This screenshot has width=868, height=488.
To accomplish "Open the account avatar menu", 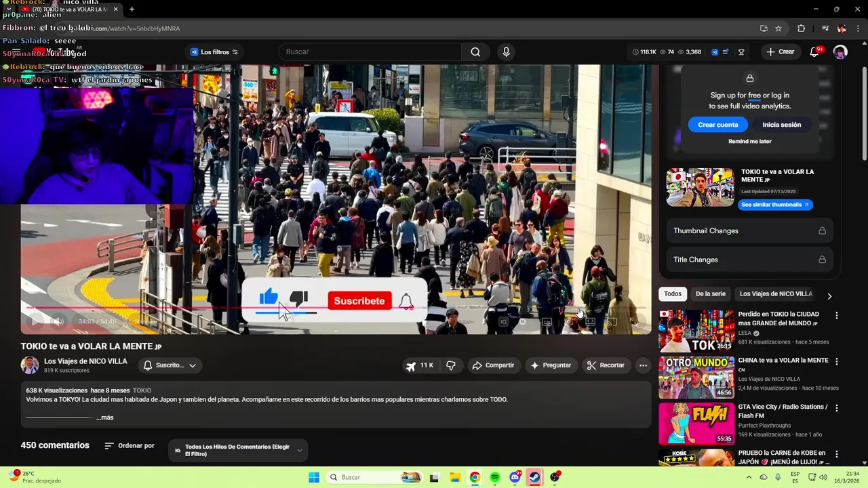I will 840,52.
